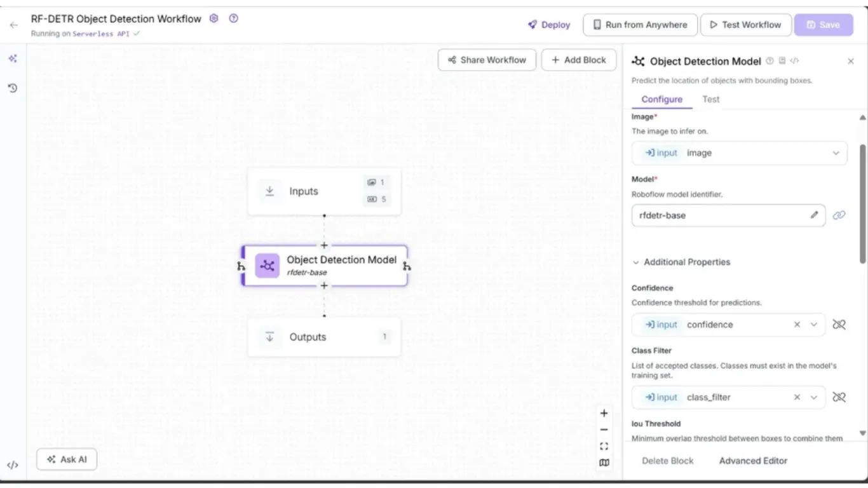Screen dimensions: 868x488
Task: Unlink the Class Filter parameter
Action: [839, 397]
